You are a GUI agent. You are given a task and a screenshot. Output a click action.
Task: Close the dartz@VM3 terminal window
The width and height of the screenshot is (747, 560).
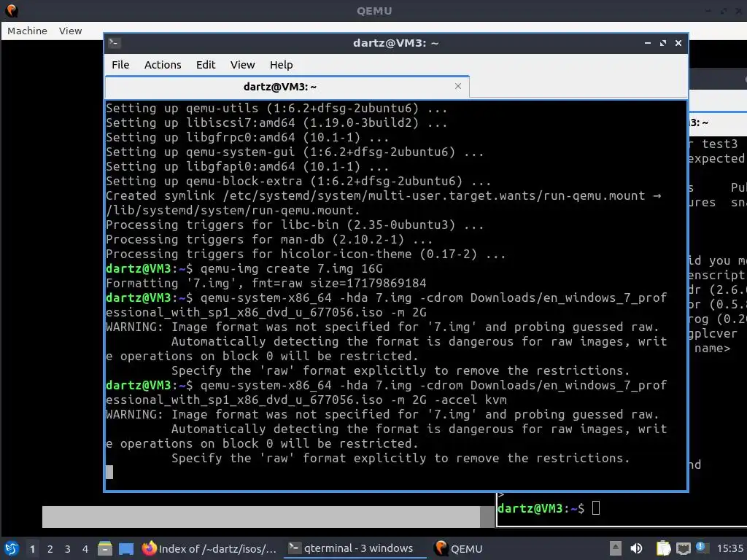pyautogui.click(x=678, y=43)
